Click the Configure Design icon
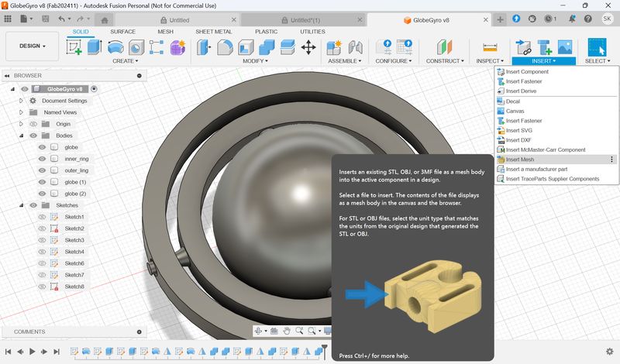Image resolution: width=620 pixels, height=364 pixels. 384,47
